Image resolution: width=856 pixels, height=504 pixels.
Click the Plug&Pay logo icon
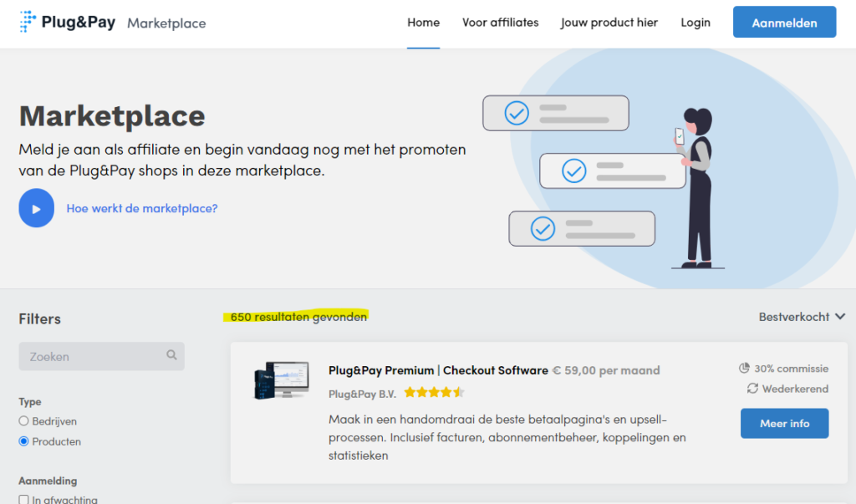click(x=28, y=22)
